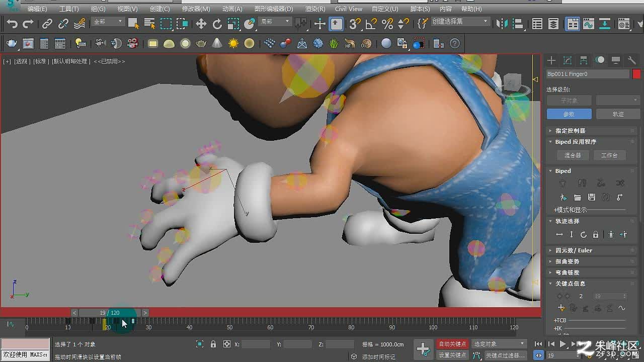Create a Sun light from toolbar
The image size is (644, 362).
click(233, 44)
